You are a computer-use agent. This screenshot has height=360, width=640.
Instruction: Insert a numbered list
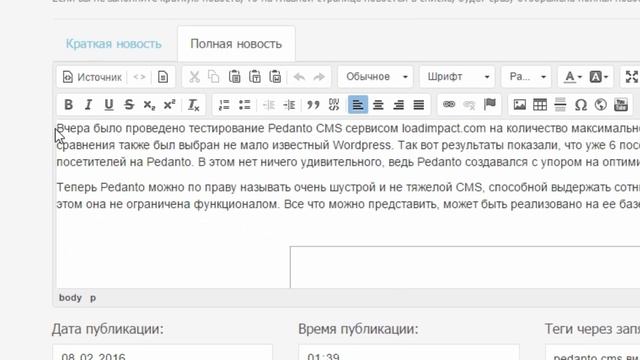point(224,105)
